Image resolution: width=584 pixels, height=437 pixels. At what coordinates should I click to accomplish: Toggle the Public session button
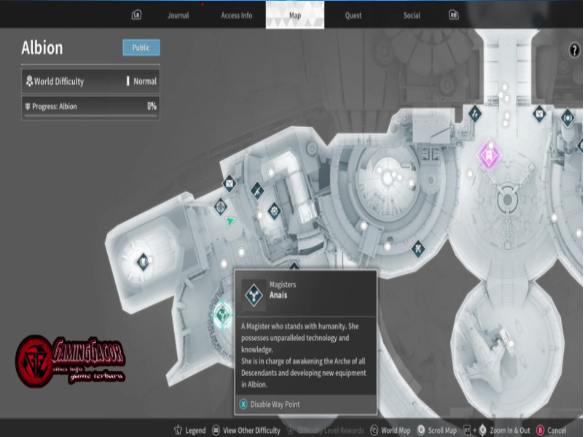[x=141, y=48]
